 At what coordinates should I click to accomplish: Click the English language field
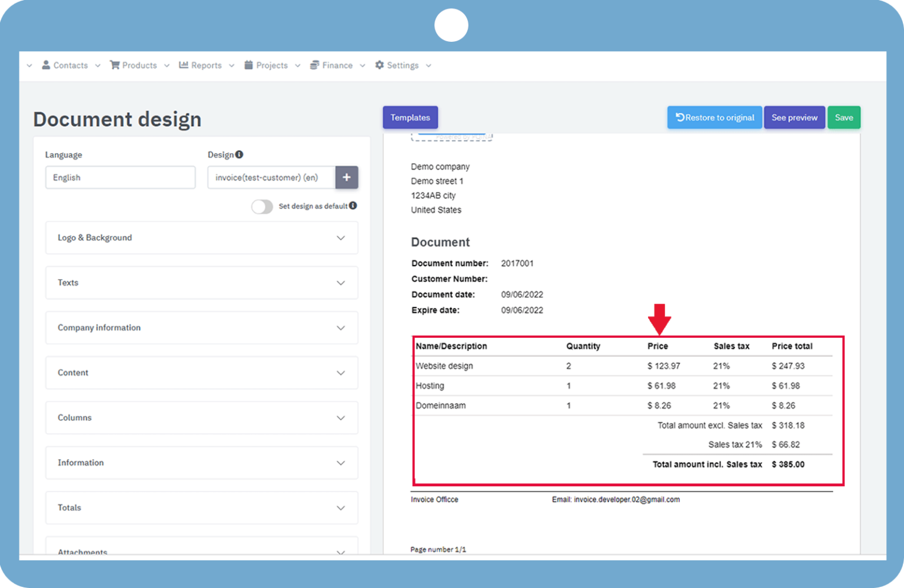point(120,177)
